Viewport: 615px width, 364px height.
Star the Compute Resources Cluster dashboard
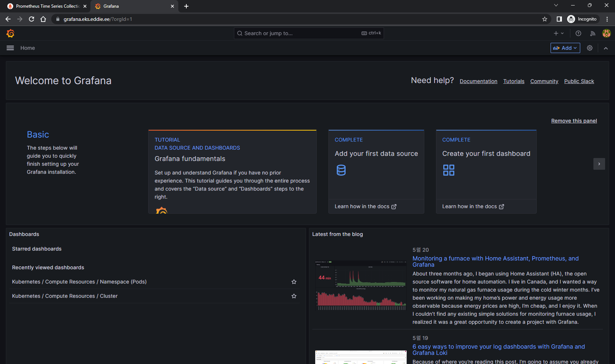(x=294, y=296)
